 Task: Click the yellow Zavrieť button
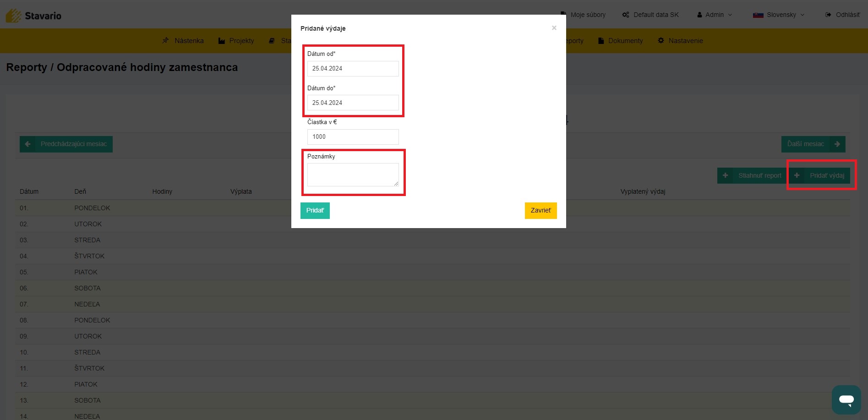tap(541, 211)
